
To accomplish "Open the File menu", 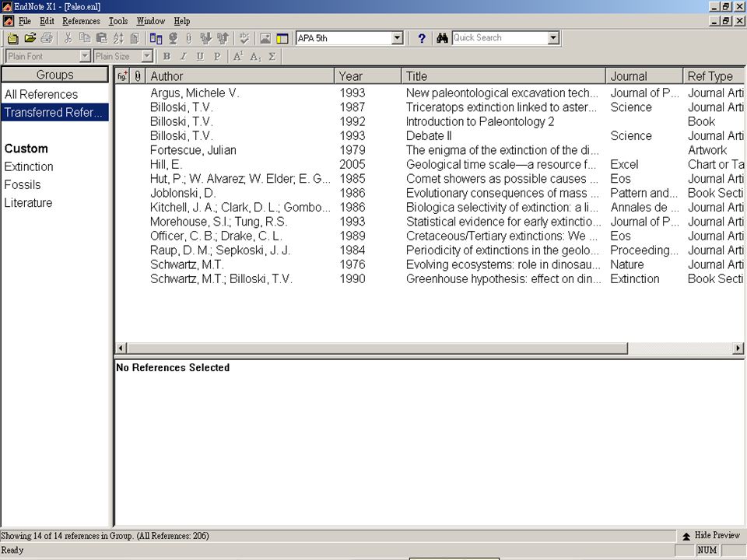I will tap(25, 21).
